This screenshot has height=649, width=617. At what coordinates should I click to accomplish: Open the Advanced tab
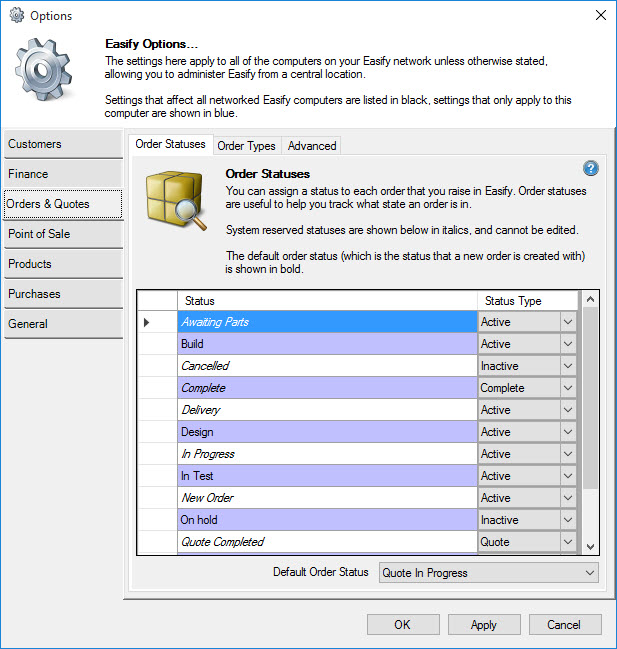coord(312,146)
